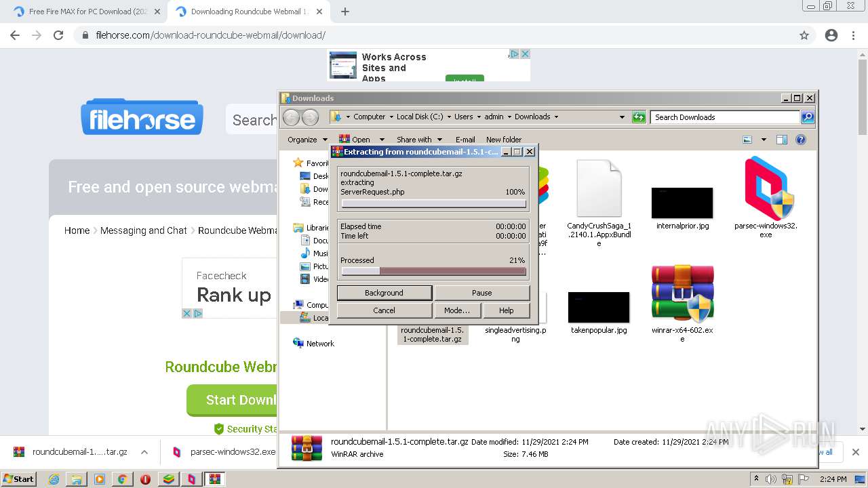
Task: Click the taskbar clock 2:24 PM
Action: coord(833,479)
